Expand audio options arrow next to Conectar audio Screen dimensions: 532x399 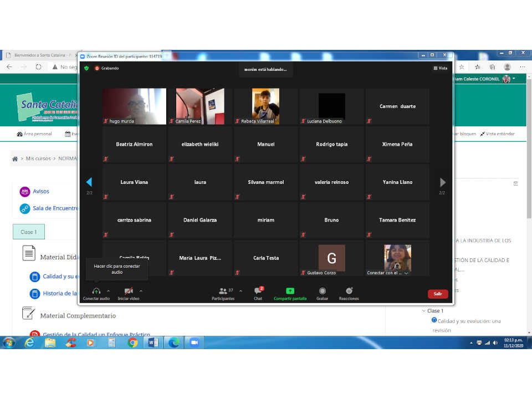tap(108, 291)
